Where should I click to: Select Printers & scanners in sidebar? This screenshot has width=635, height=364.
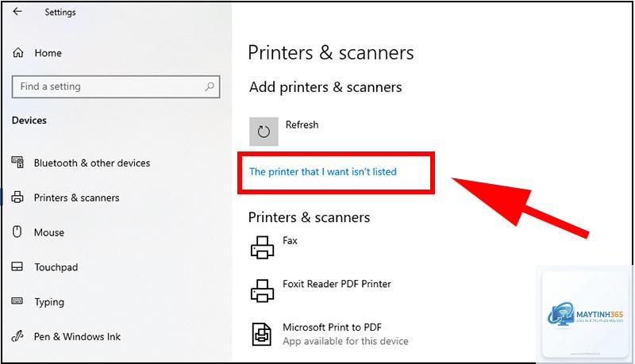[76, 197]
